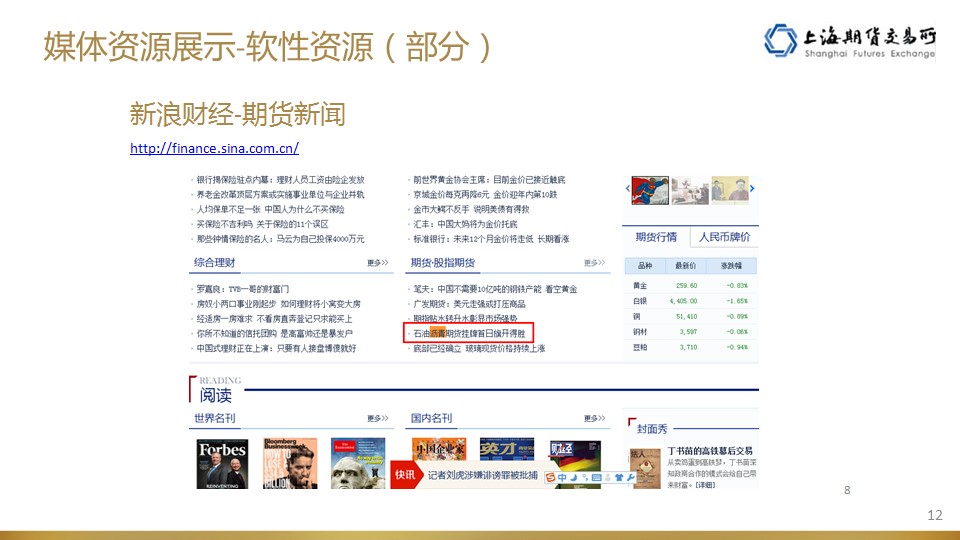Open headline 房奴小两口事业刚起步

(279, 304)
